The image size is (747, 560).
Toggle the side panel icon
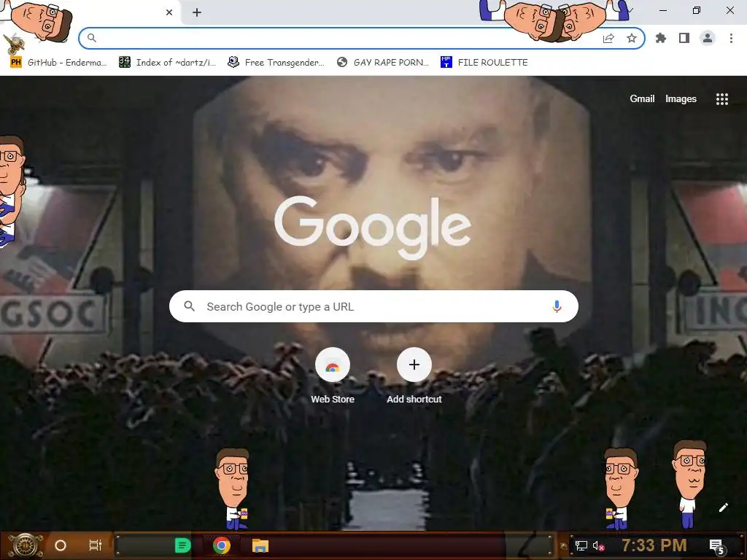coord(684,38)
